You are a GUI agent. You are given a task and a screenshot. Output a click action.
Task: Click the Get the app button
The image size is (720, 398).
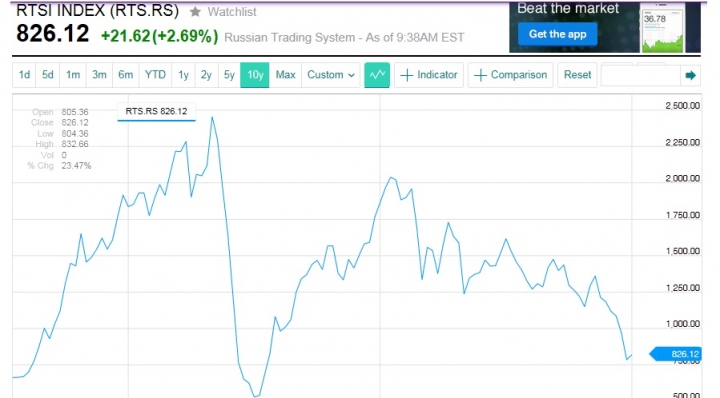click(x=557, y=34)
